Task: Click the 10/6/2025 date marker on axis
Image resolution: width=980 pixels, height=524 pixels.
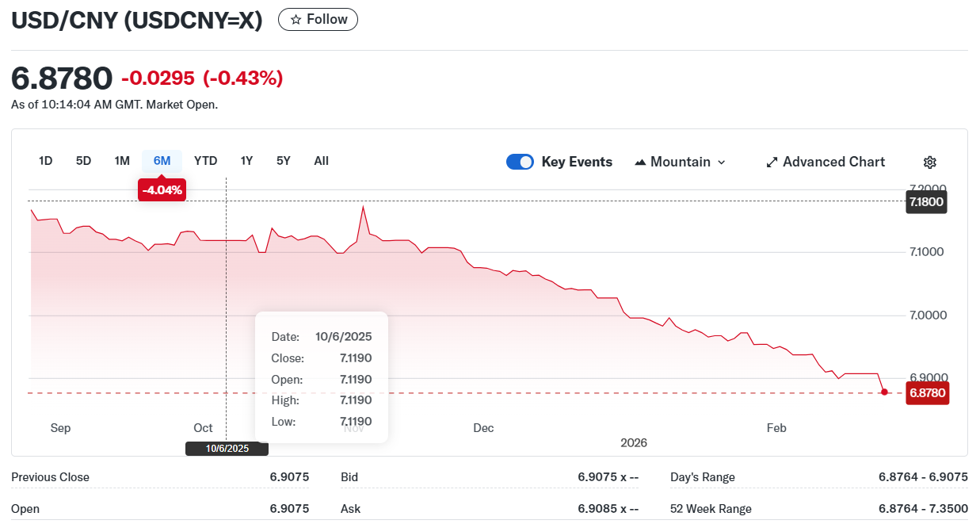Action: click(227, 449)
